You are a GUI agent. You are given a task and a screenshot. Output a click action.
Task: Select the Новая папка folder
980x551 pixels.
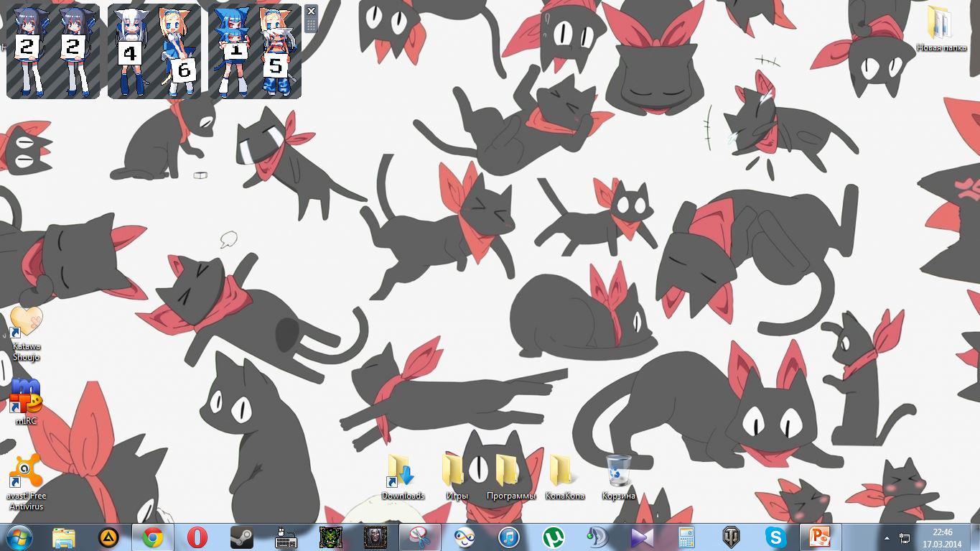(941, 29)
